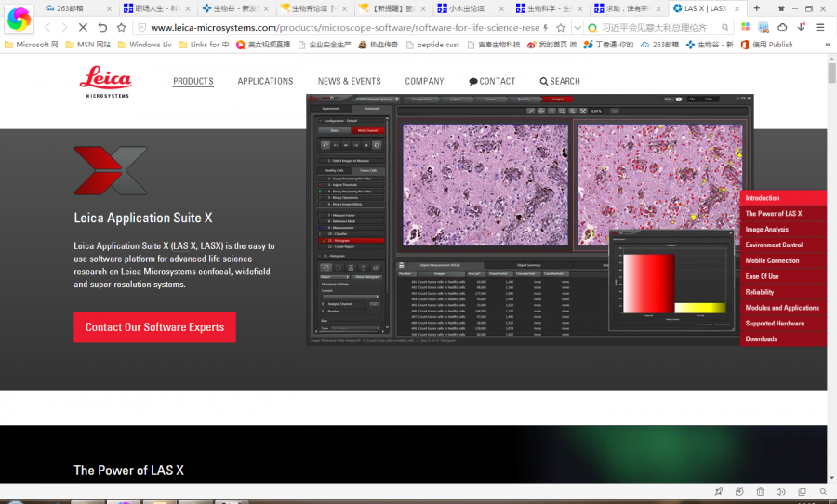The width and height of the screenshot is (837, 504).
Task: Jump to Reliability section
Action: 783,292
